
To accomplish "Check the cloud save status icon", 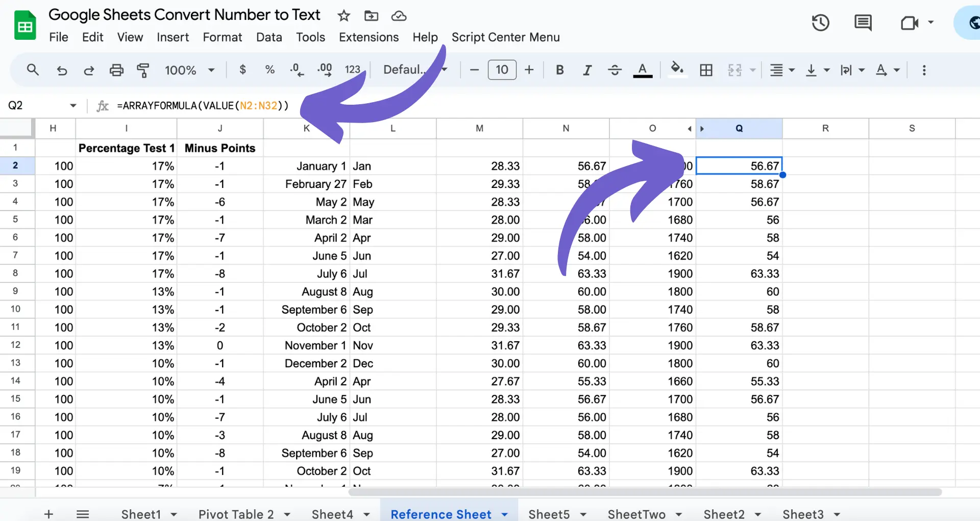I will (x=399, y=16).
